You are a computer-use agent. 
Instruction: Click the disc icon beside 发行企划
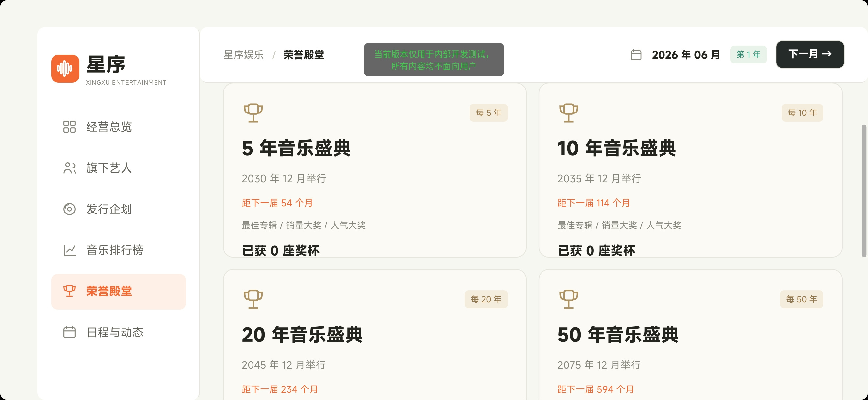point(69,209)
